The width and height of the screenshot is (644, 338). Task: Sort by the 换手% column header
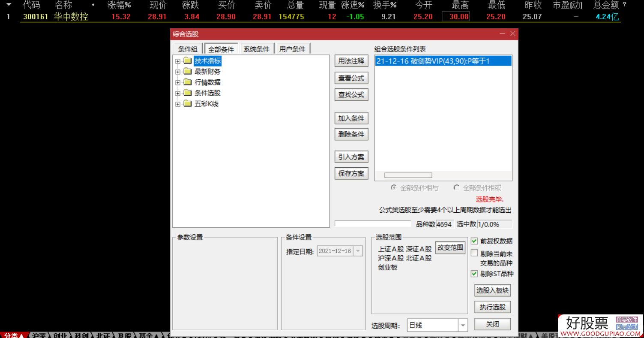[385, 5]
